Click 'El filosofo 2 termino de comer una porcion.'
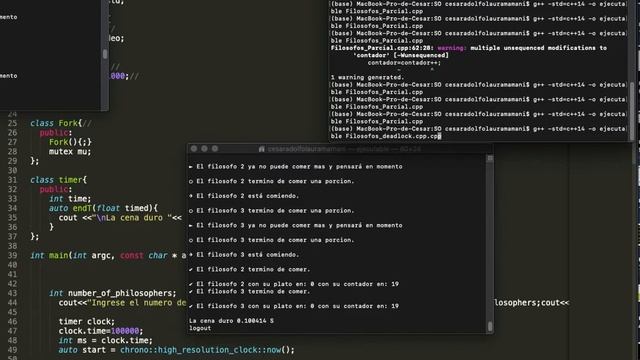The image size is (640, 360). pyautogui.click(x=271, y=181)
